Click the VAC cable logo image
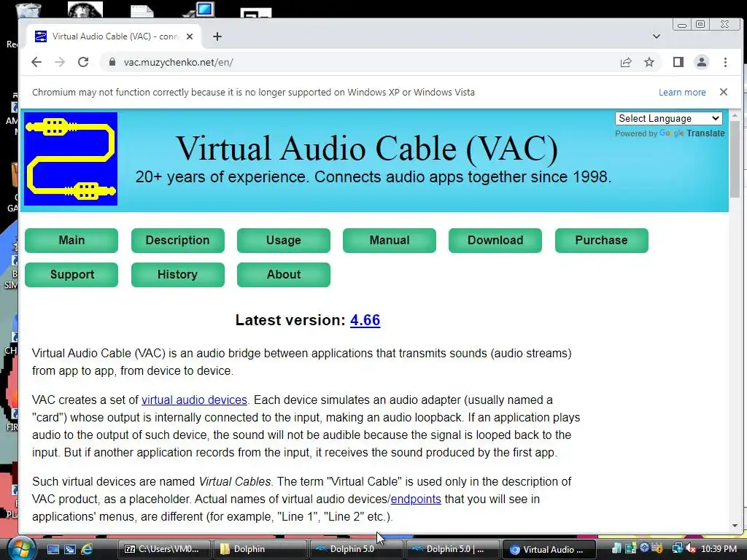Image resolution: width=747 pixels, height=560 pixels. click(x=71, y=158)
